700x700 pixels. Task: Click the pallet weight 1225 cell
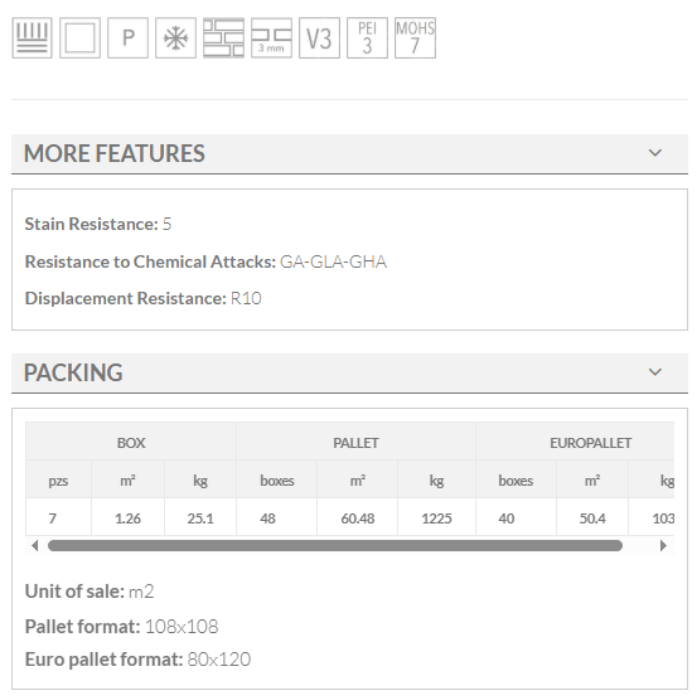436,519
